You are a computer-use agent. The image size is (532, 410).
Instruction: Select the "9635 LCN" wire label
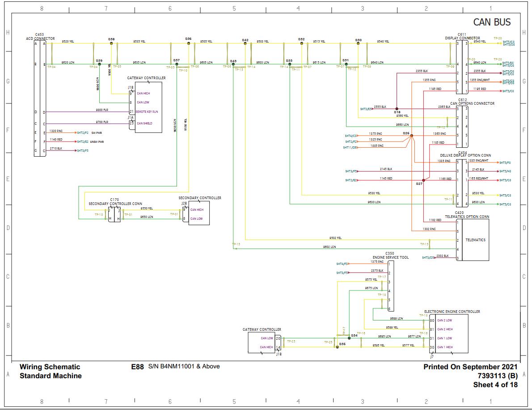click(139, 63)
